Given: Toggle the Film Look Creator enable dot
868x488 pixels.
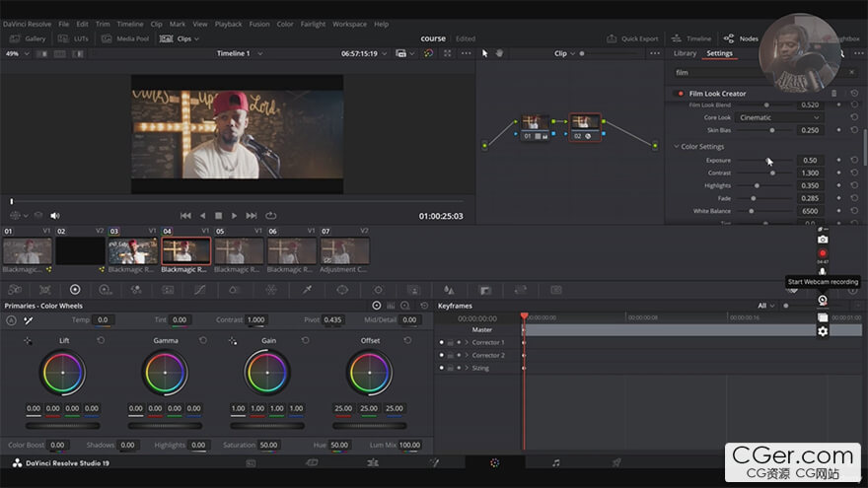Looking at the screenshot, I should pos(681,94).
